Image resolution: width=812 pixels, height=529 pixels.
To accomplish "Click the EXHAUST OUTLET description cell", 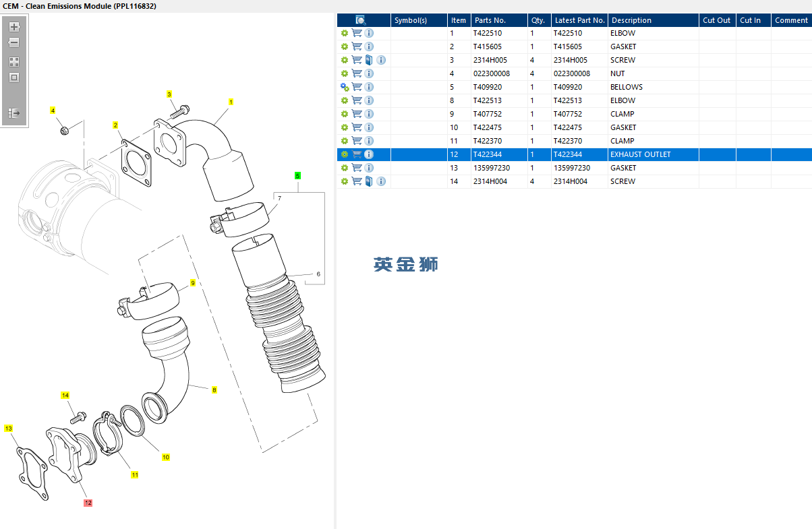I will 653,154.
